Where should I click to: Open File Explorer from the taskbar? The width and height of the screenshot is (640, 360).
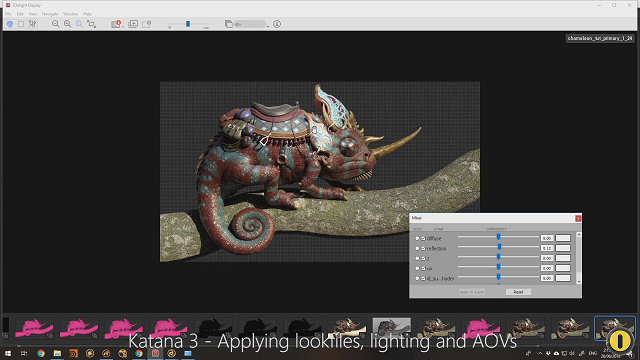click(57, 353)
